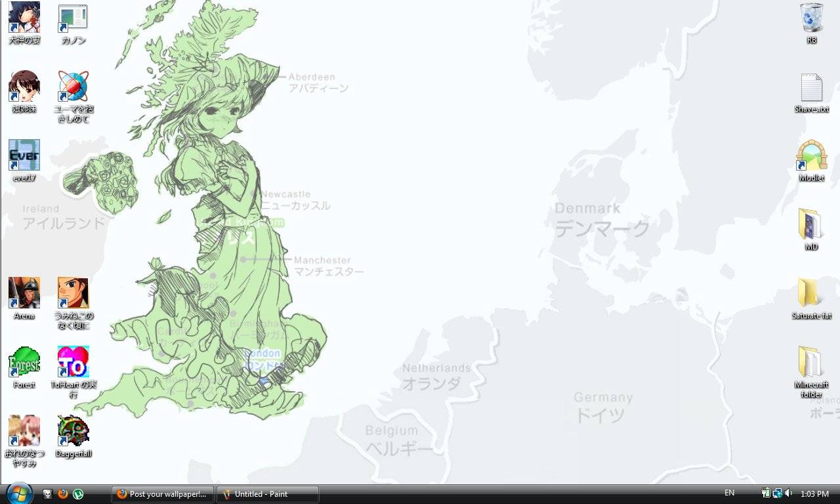Open the Mudlet shortcut
Viewport: 840px width, 504px height.
[x=811, y=156]
